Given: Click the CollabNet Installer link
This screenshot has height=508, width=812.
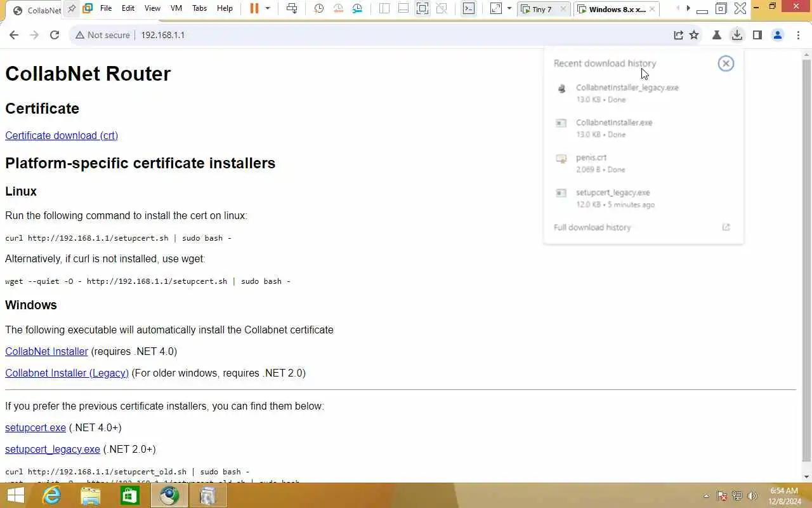Looking at the screenshot, I should (x=46, y=351).
